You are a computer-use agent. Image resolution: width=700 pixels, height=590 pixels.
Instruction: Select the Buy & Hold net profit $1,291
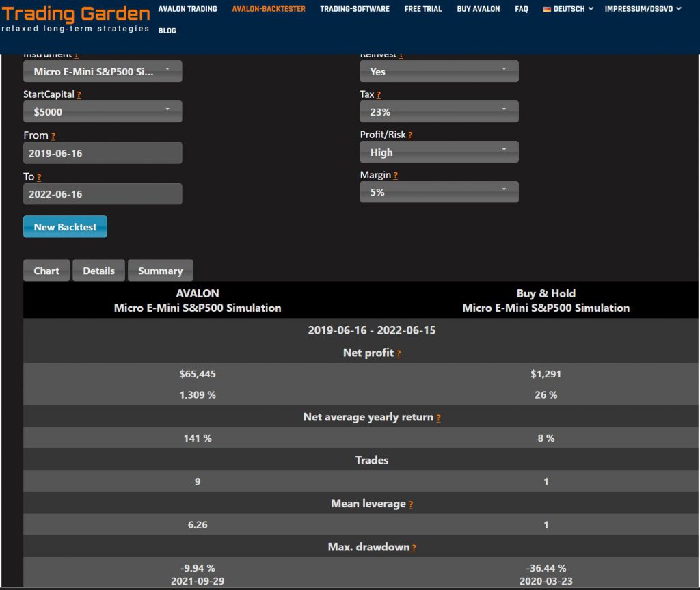(x=546, y=374)
